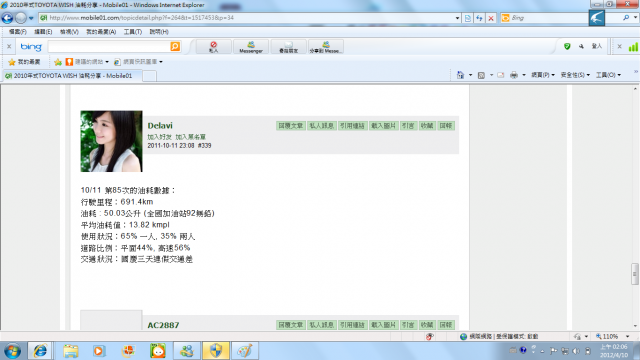
Task: Expand the suggested sites dropdown
Action: click(107, 62)
